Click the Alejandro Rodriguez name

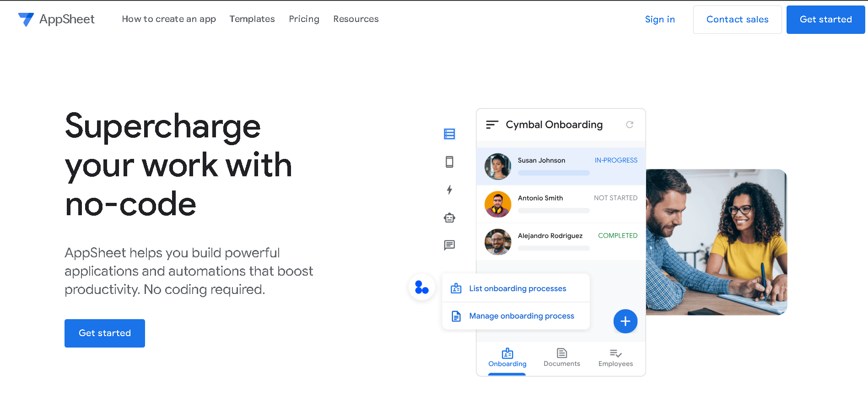tap(550, 236)
